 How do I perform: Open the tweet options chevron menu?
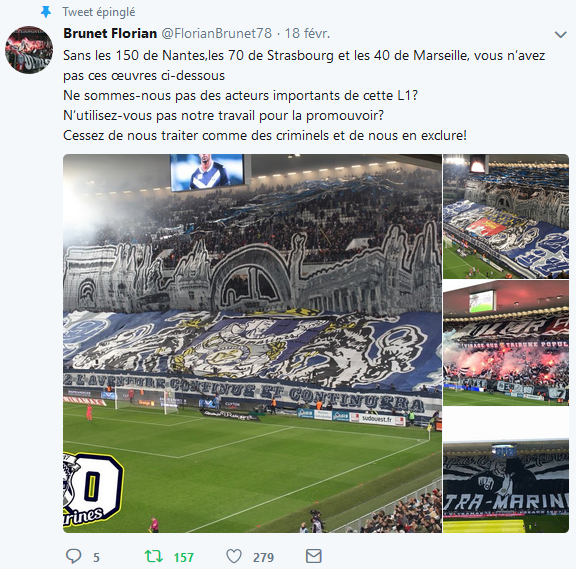[x=560, y=35]
